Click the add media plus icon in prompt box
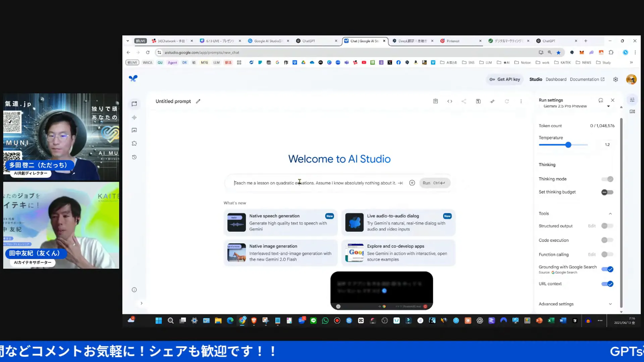Viewport: 644px width, 362px height. [x=412, y=183]
